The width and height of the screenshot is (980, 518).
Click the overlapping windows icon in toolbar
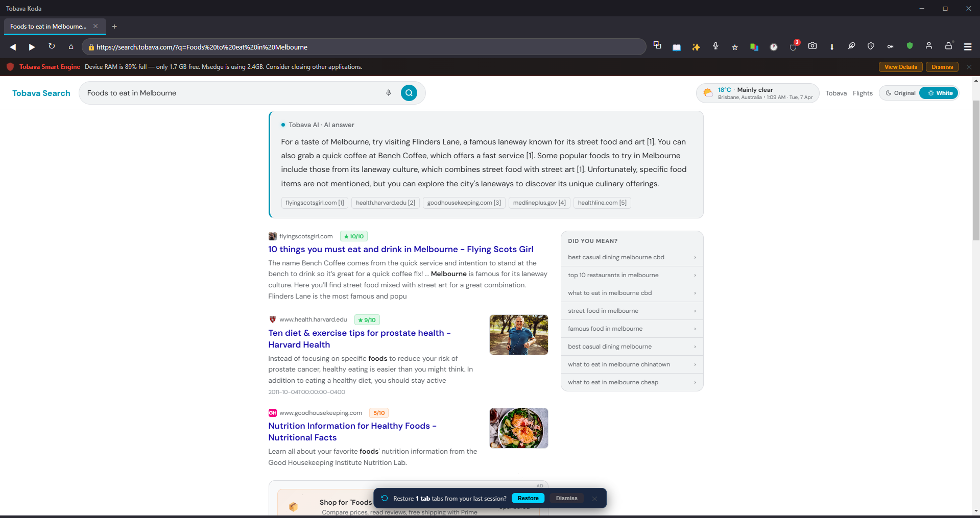click(x=657, y=46)
